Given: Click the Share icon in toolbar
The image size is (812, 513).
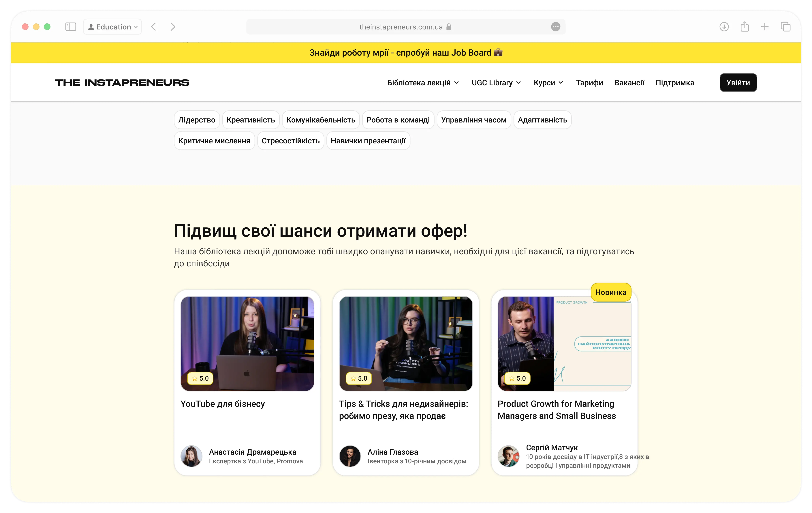Looking at the screenshot, I should (x=745, y=27).
